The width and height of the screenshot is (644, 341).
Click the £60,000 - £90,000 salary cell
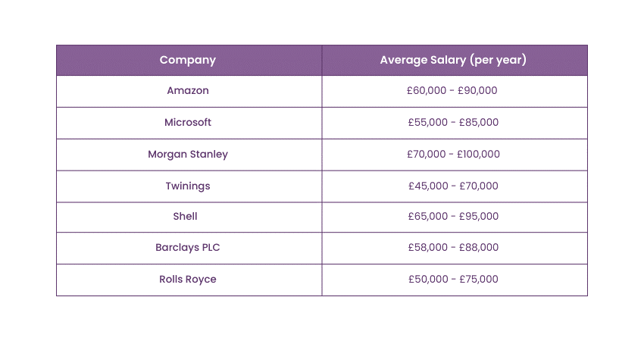[x=452, y=91]
